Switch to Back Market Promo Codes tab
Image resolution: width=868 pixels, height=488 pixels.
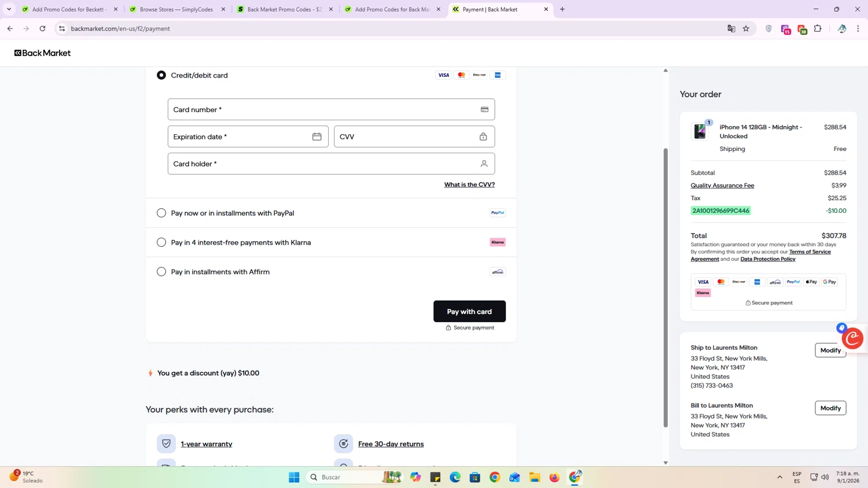[285, 9]
